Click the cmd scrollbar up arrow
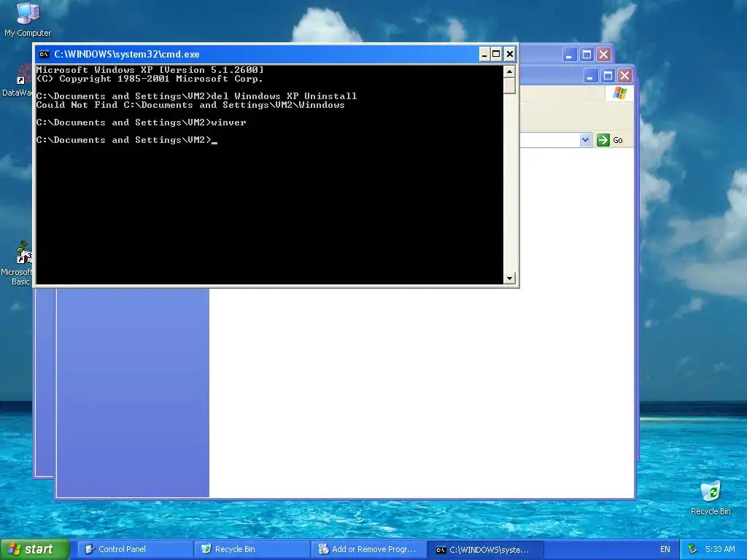747x560 pixels. coord(509,72)
